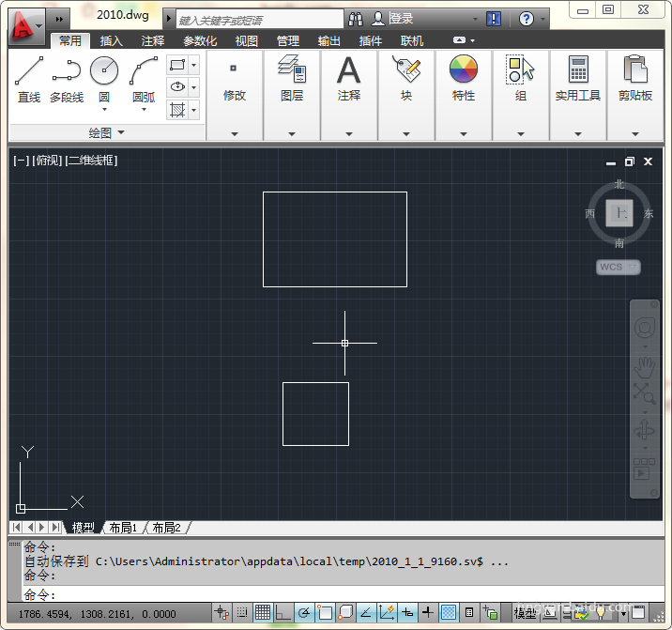The width and height of the screenshot is (672, 630).
Task: Select the Arc (圆弧) tool
Action: point(144,80)
